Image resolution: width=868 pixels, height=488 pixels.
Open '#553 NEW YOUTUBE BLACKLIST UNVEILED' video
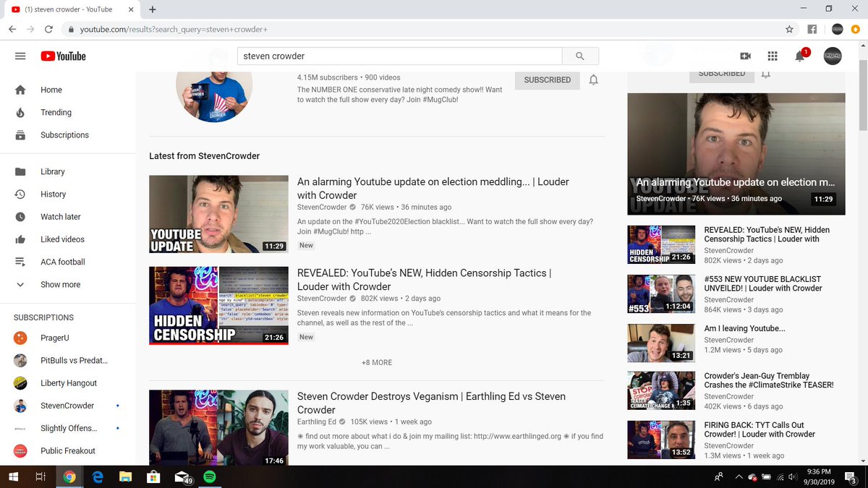tap(763, 283)
